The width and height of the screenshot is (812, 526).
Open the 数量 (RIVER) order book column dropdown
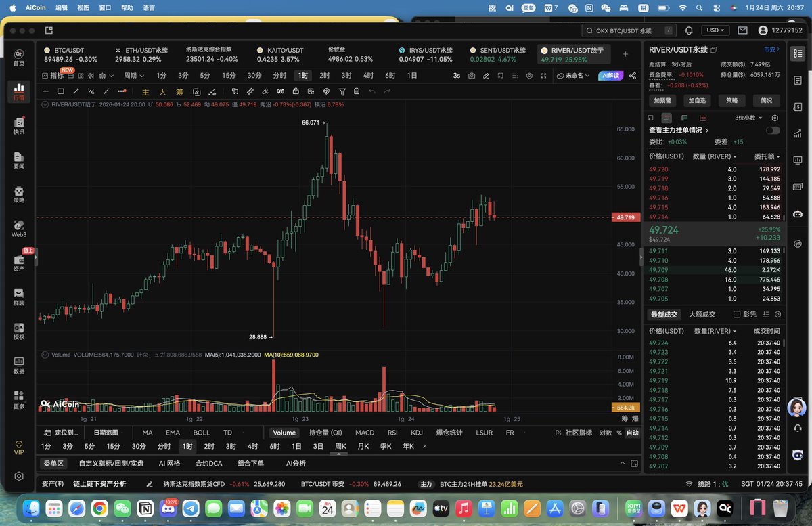[x=715, y=156]
